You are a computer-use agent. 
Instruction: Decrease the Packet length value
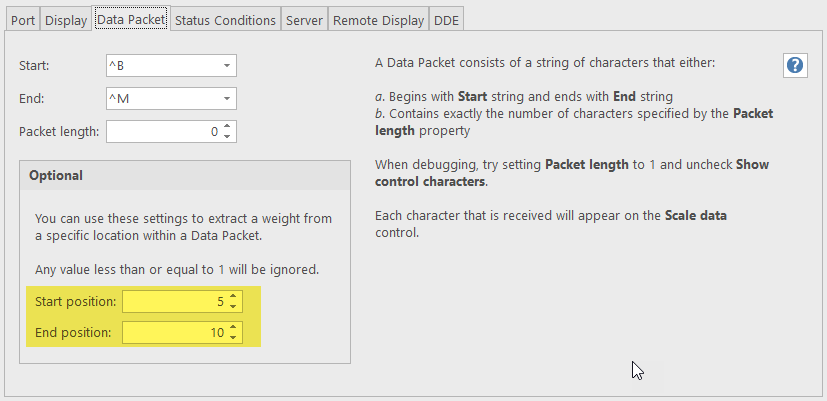(x=228, y=136)
